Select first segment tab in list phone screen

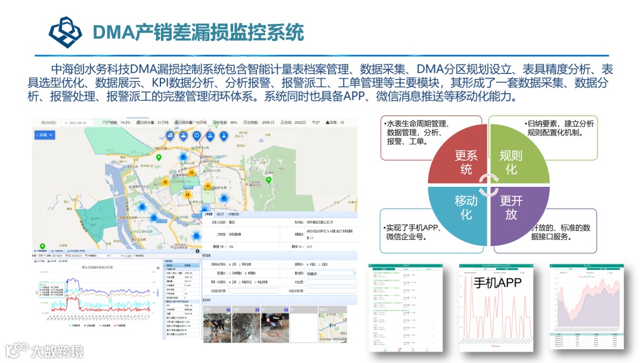[383, 269]
